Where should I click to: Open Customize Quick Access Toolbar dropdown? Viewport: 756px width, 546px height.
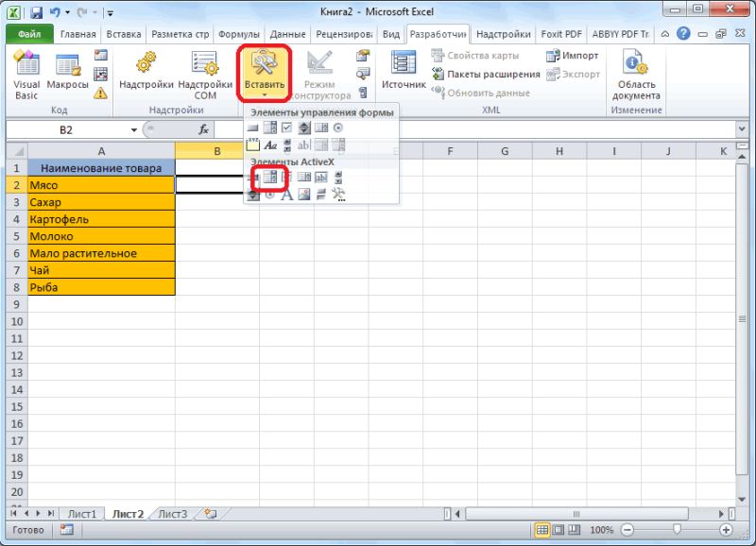point(111,13)
